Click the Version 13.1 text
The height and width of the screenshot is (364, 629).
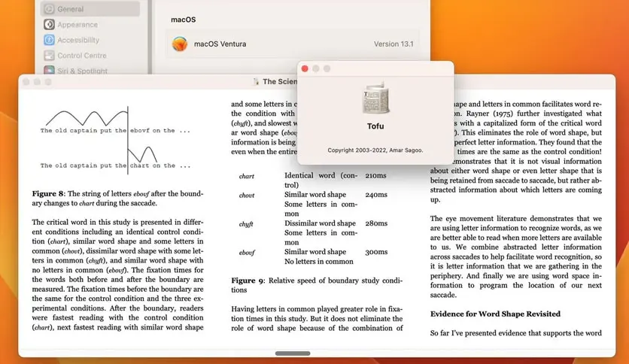pos(394,44)
